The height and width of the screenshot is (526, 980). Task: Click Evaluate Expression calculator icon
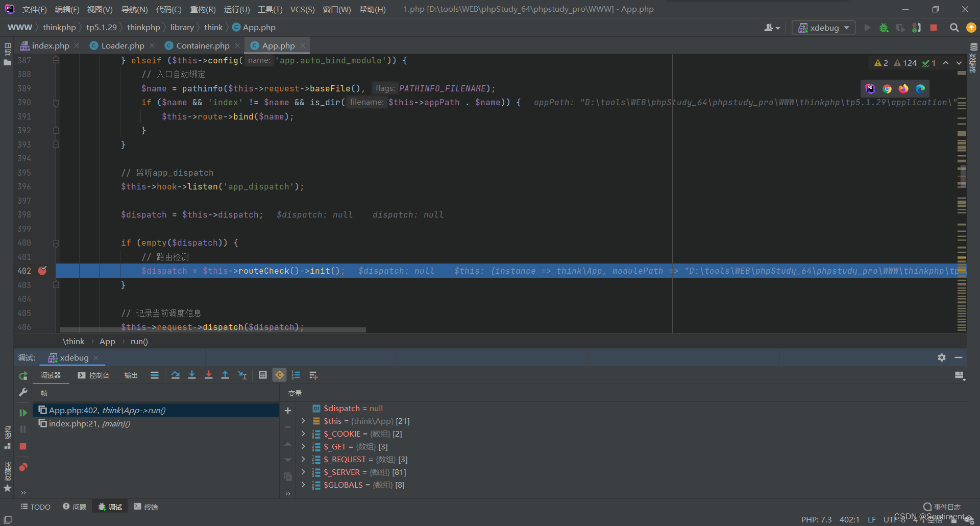263,375
